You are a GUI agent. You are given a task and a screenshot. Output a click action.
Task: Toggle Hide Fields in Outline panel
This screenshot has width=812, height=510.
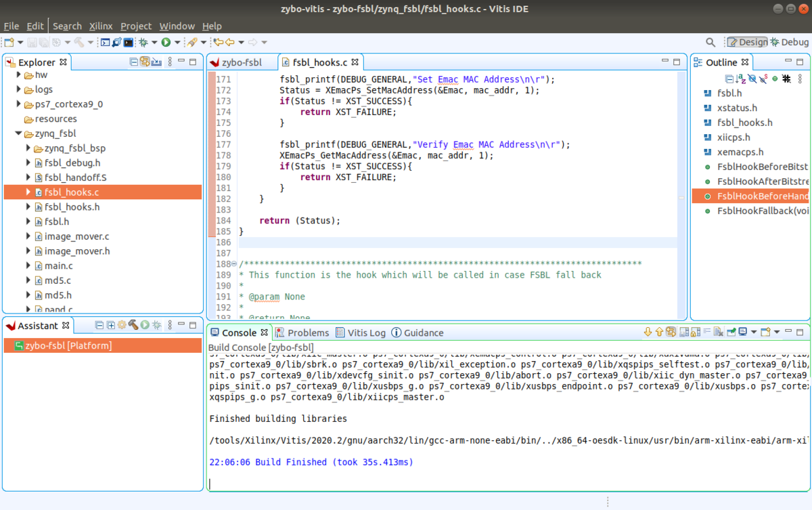[752, 79]
